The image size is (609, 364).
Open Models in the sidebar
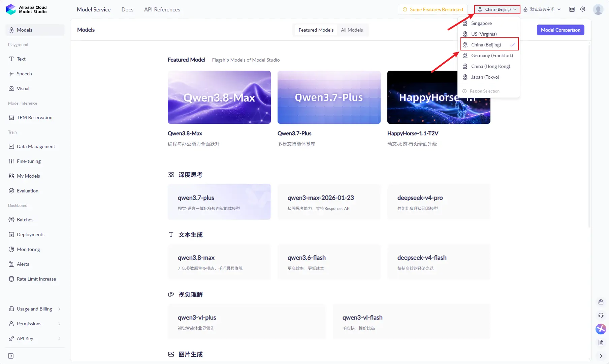[35, 30]
